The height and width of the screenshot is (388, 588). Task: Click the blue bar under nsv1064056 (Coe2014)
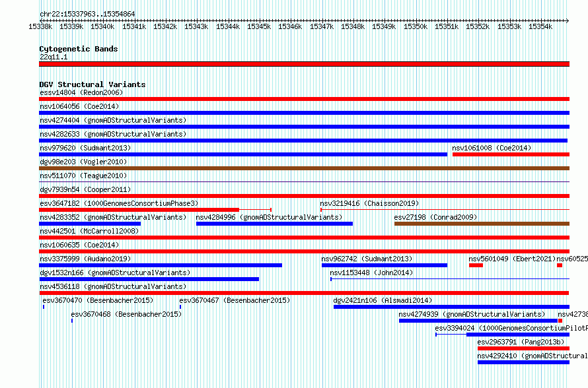click(x=304, y=113)
